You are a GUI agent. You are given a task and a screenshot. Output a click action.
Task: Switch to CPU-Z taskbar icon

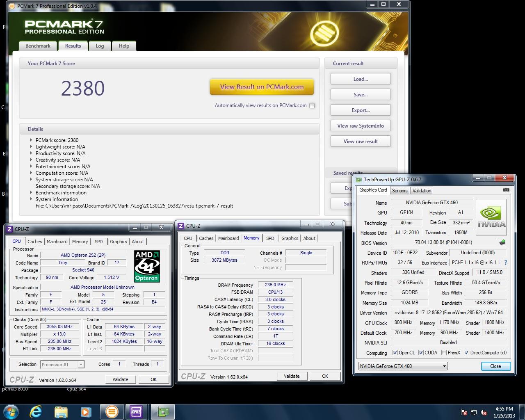coord(136,411)
